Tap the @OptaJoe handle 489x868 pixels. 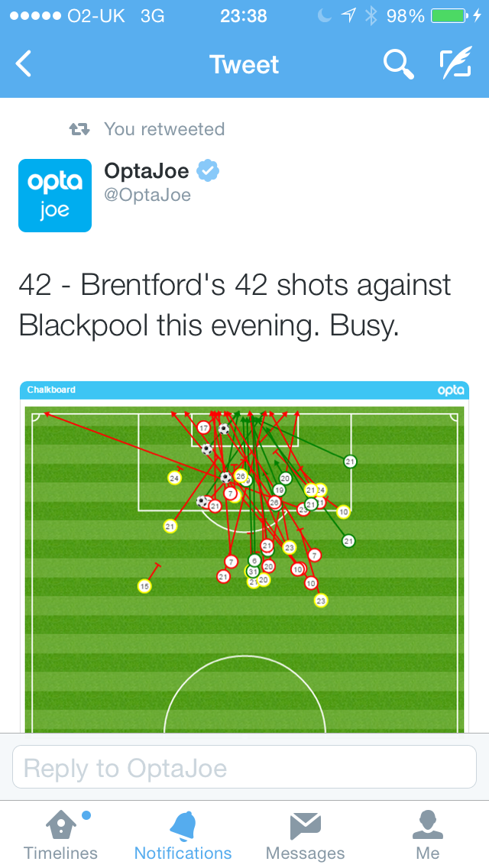pyautogui.click(x=147, y=196)
